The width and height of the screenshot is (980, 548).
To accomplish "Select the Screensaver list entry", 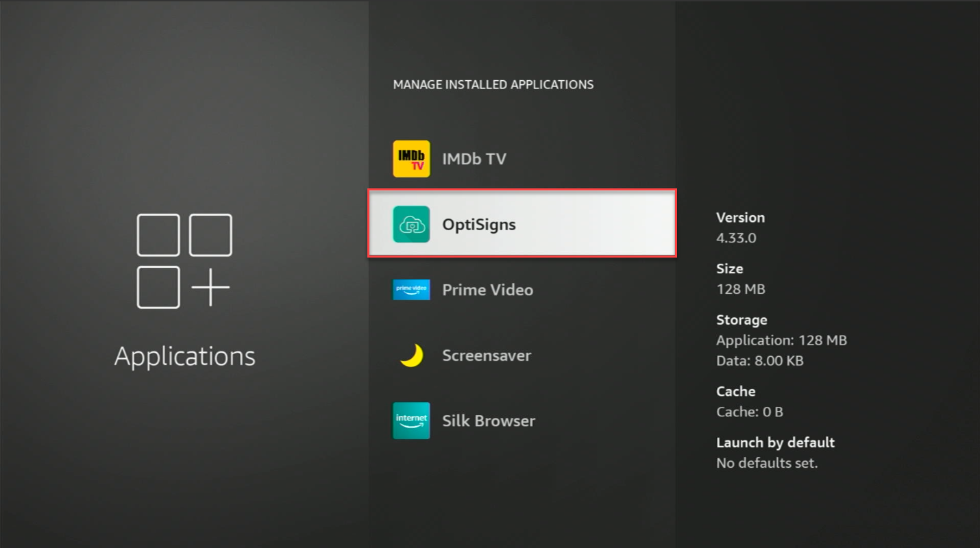I will pos(487,355).
